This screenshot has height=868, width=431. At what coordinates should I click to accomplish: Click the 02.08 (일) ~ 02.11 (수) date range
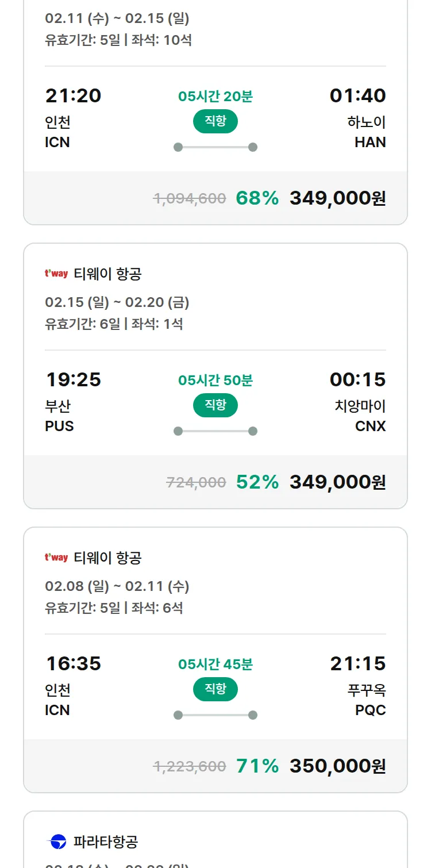(117, 586)
